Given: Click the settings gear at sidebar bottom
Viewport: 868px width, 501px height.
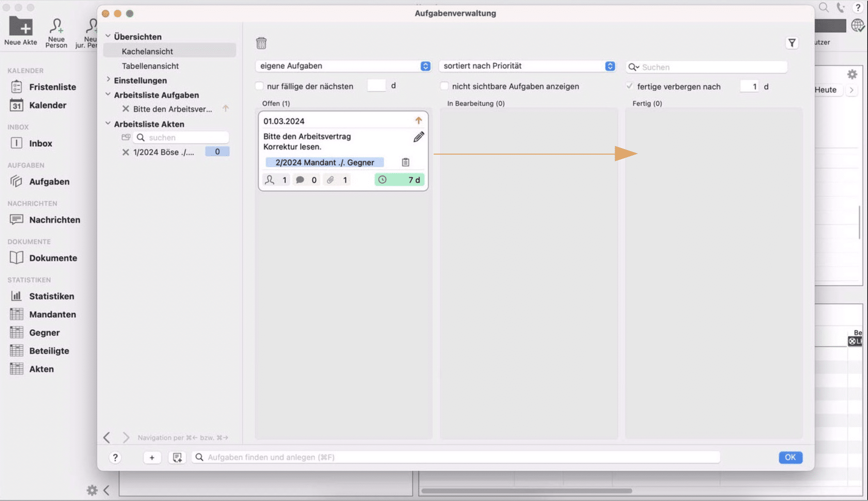Looking at the screenshot, I should (92, 490).
